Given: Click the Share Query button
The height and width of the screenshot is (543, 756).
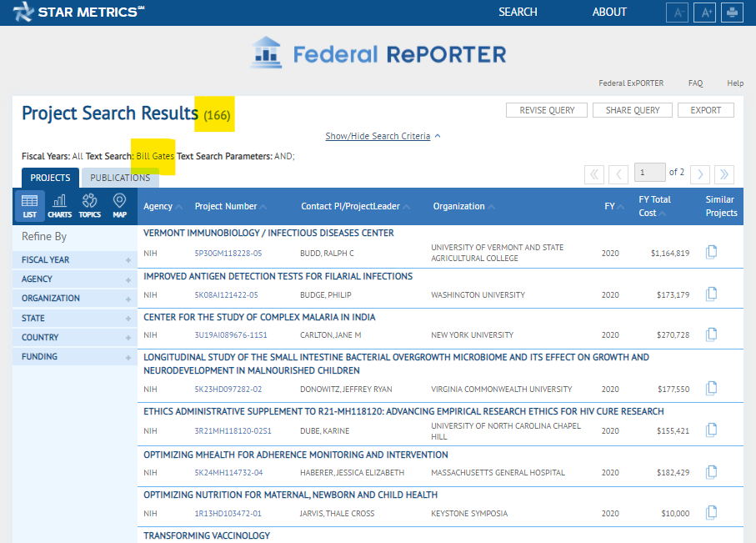Looking at the screenshot, I should point(633,110).
